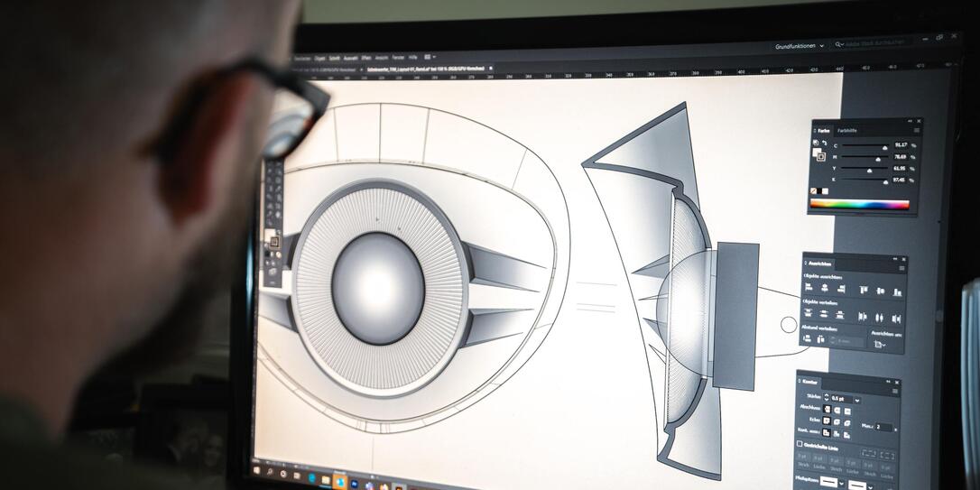Enable Gestrichelte Linie checkbox
Viewport: 980px width, 490px height.
pyautogui.click(x=800, y=444)
